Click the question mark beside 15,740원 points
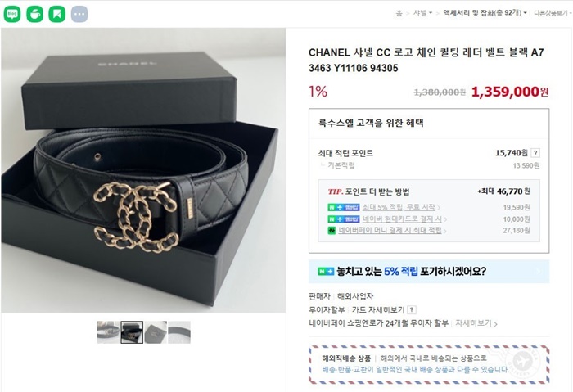Image resolution: width=573 pixels, height=392 pixels. pyautogui.click(x=535, y=153)
